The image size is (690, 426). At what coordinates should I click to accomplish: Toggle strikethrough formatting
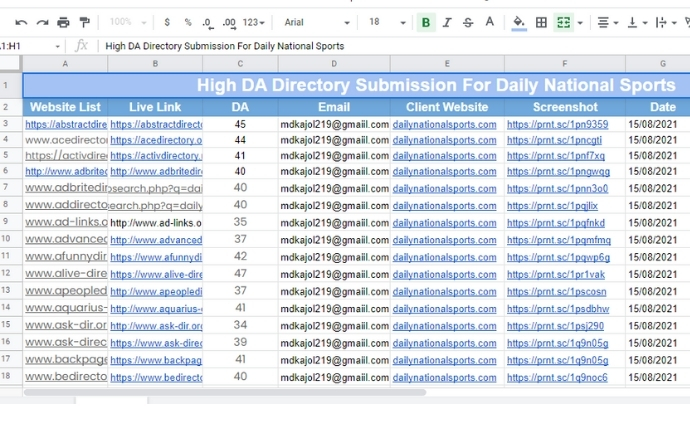(468, 22)
